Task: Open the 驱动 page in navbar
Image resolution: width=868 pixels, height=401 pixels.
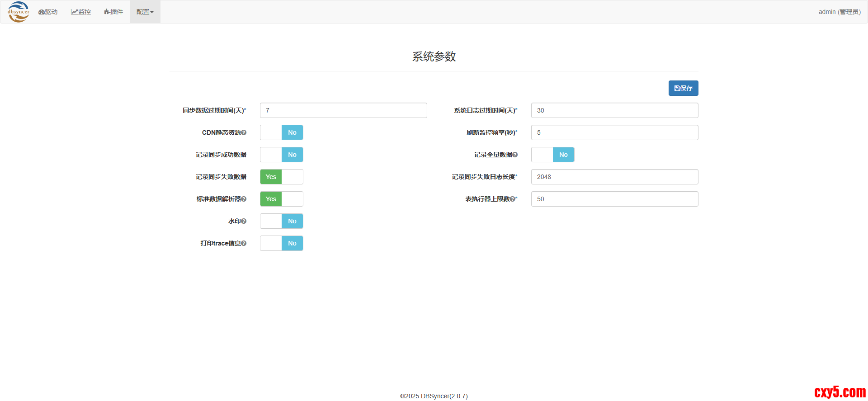Action: click(48, 12)
